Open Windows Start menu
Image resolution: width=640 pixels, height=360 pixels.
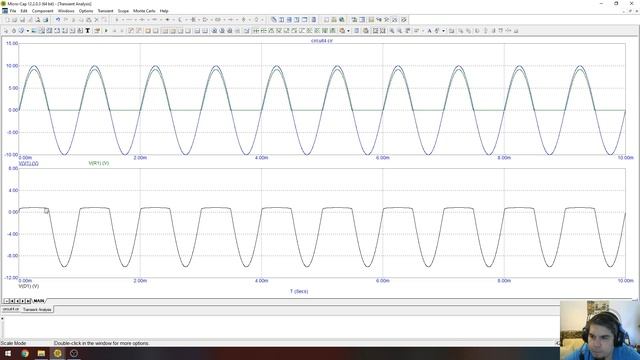(x=8, y=353)
